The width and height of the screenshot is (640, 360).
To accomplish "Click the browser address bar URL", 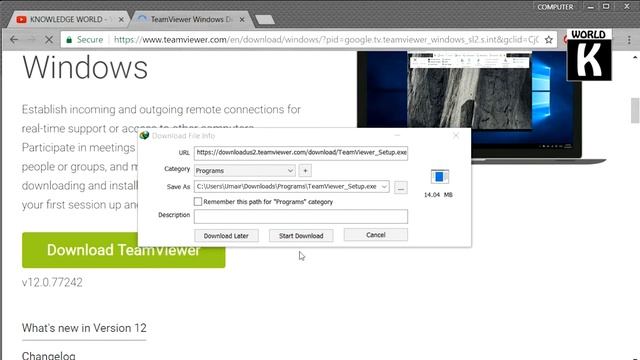I will point(326,40).
